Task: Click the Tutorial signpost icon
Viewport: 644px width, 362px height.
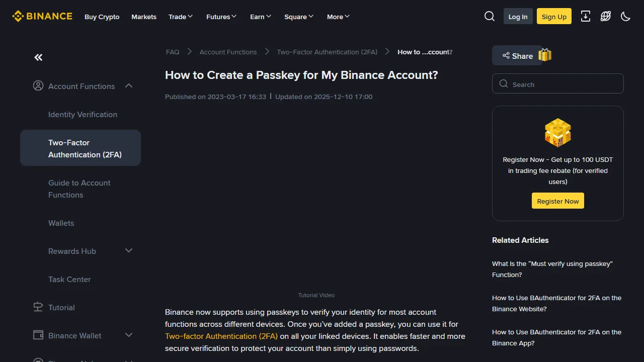Action: coord(38,307)
